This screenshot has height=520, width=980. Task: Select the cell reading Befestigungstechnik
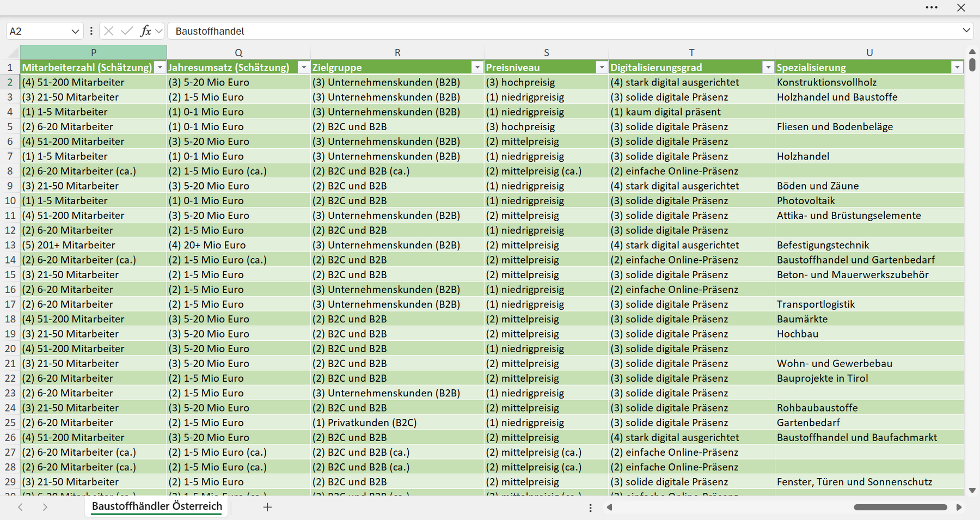(869, 245)
